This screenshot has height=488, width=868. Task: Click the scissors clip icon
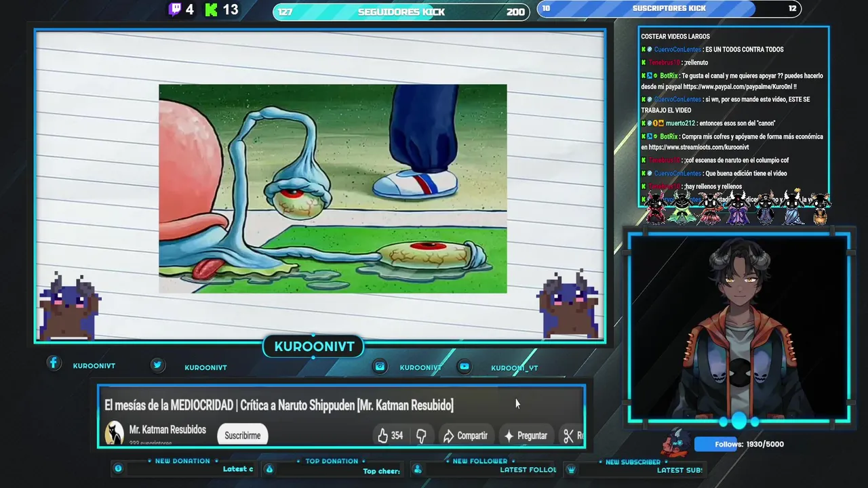pos(568,436)
